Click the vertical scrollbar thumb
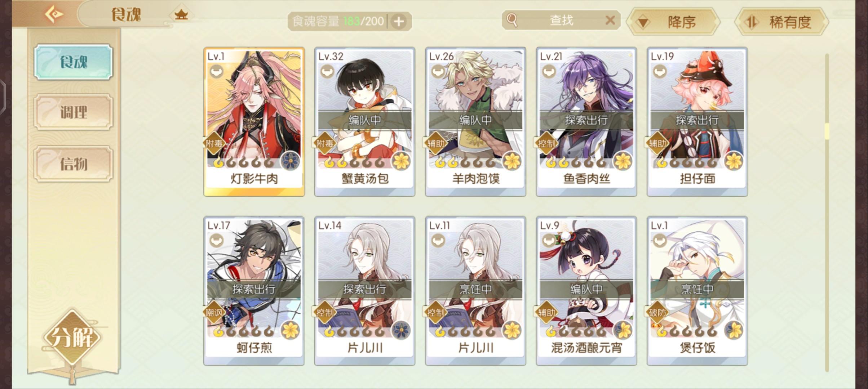The width and height of the screenshot is (868, 389). click(x=827, y=131)
